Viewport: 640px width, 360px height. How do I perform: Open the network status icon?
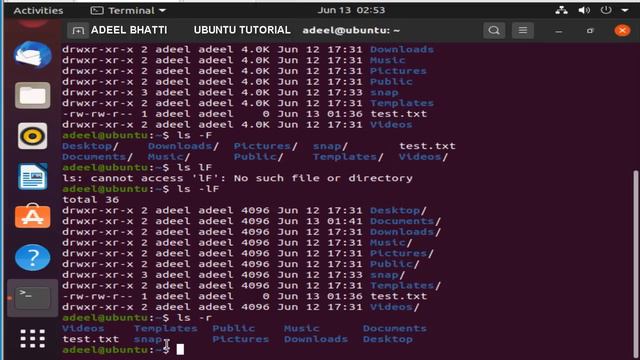coord(561,10)
